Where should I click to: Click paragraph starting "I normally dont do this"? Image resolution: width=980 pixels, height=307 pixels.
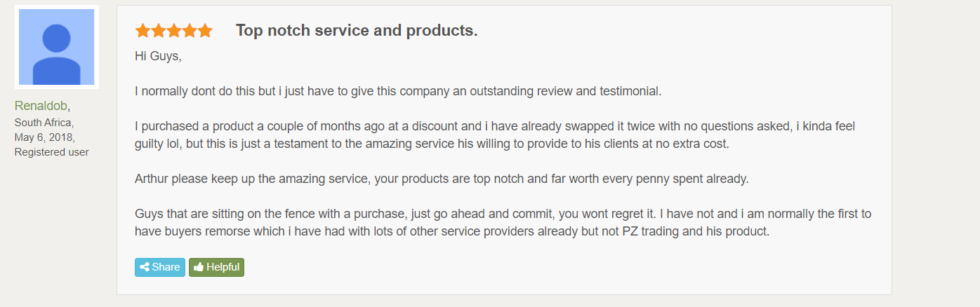click(398, 91)
